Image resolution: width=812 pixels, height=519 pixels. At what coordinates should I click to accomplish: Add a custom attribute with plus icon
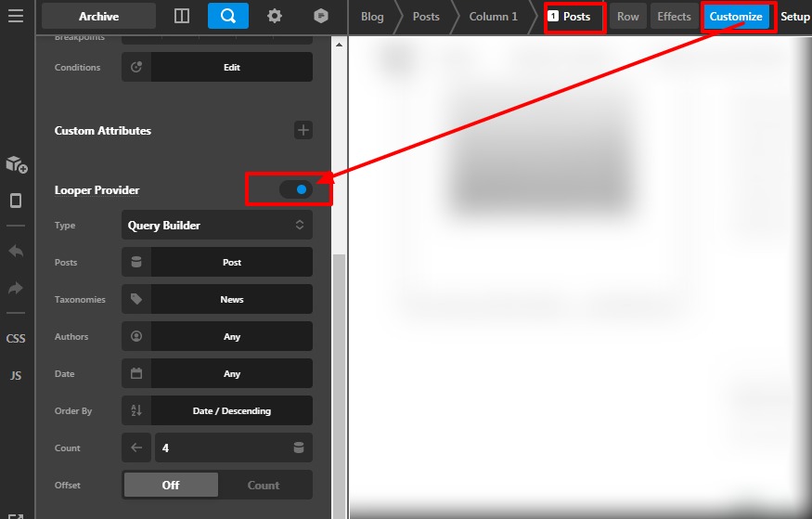pyautogui.click(x=303, y=130)
